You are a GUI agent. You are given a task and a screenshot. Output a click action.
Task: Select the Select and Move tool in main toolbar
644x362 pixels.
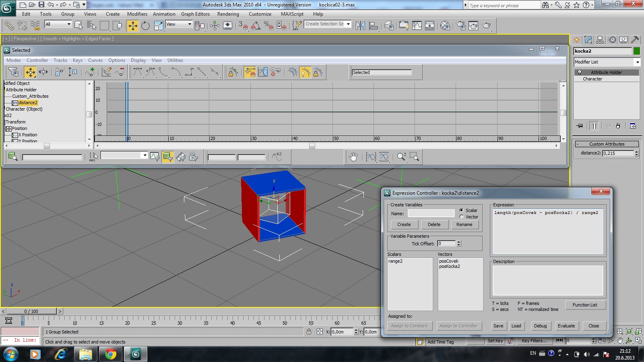click(132, 26)
